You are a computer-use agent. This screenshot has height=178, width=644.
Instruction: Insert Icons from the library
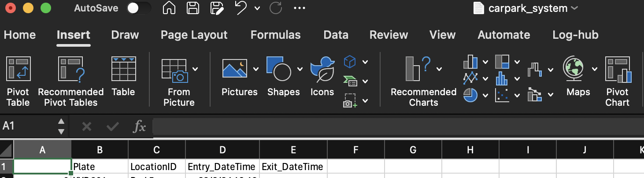(322, 82)
